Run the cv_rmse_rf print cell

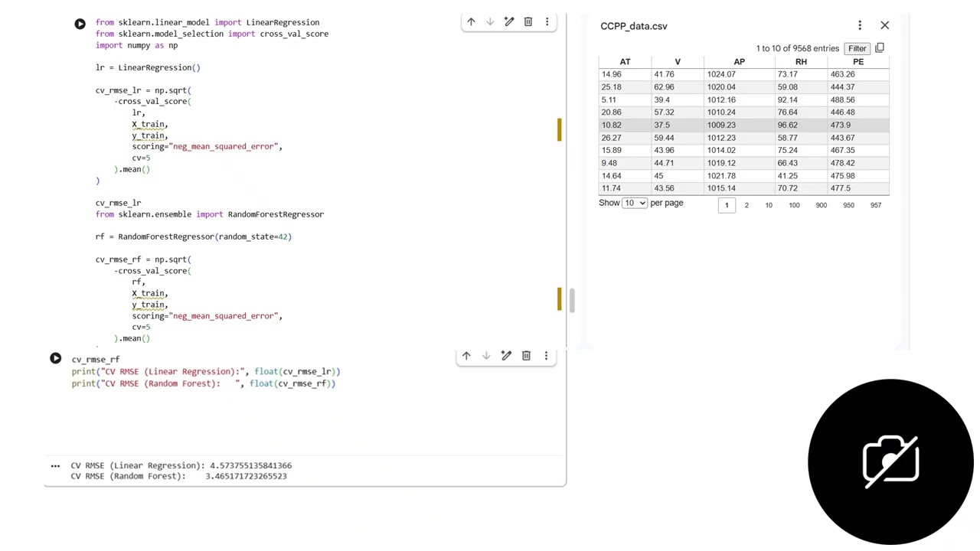pyautogui.click(x=55, y=359)
